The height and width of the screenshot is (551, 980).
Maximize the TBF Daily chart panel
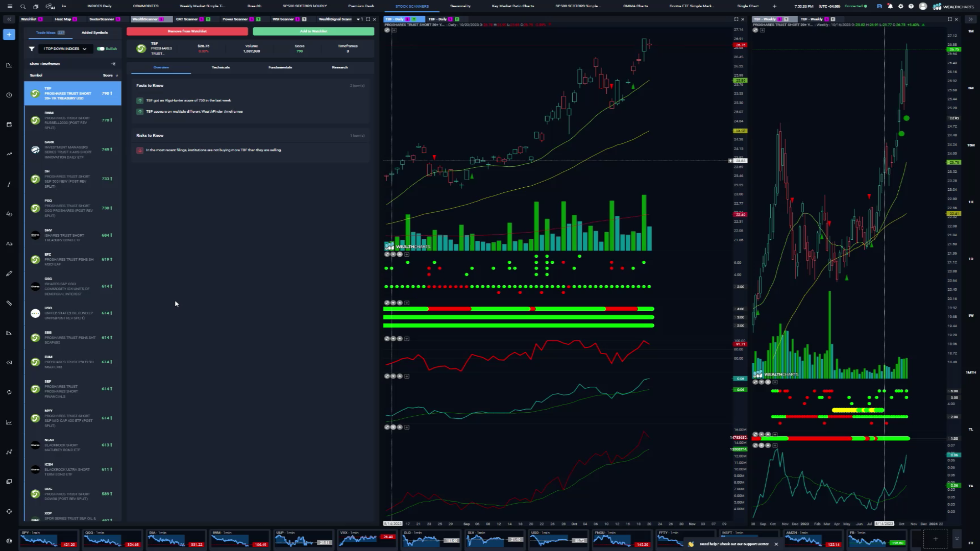coord(736,19)
